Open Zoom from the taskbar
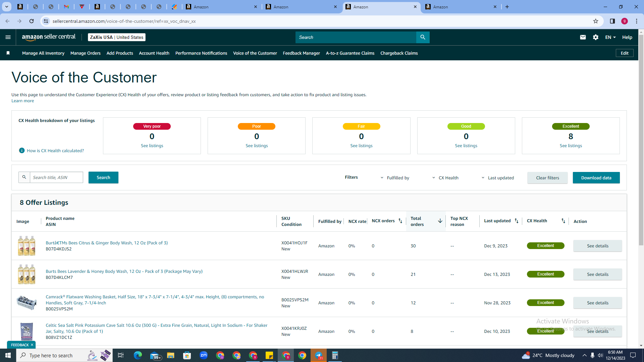The width and height of the screenshot is (644, 362). click(204, 355)
